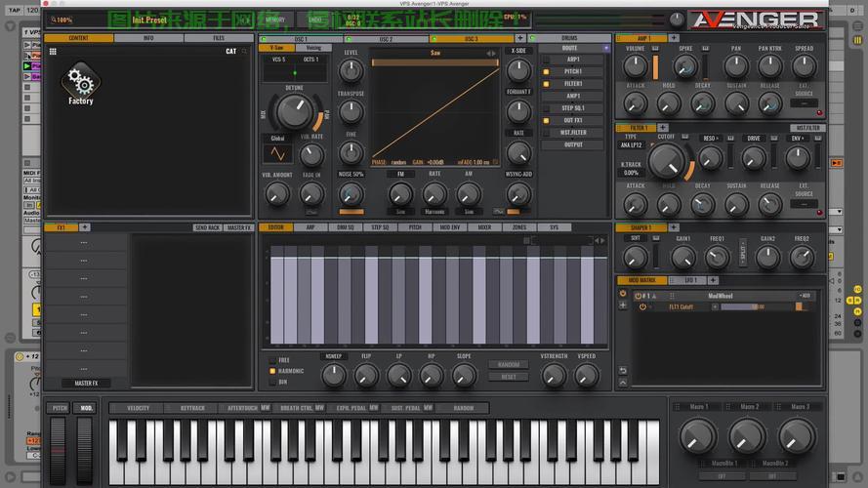Open the FORMANT F dropdown
Screen dimensions: 868x488
[x=518, y=92]
